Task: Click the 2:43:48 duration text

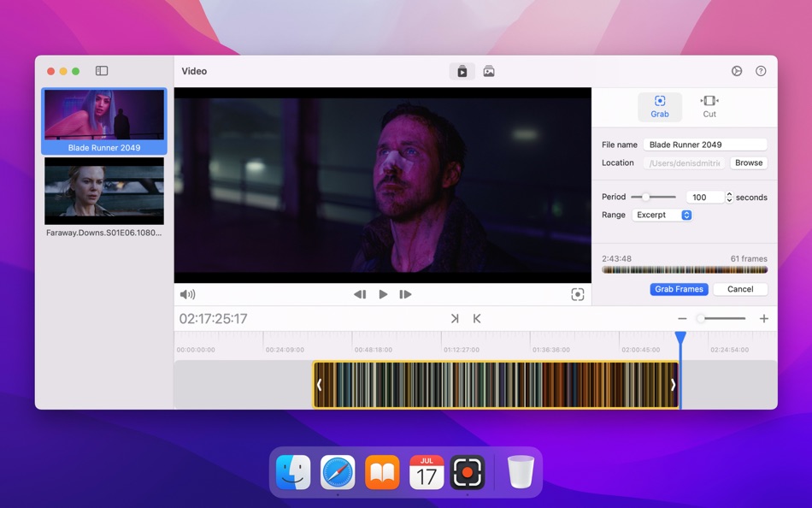Action: click(x=616, y=258)
